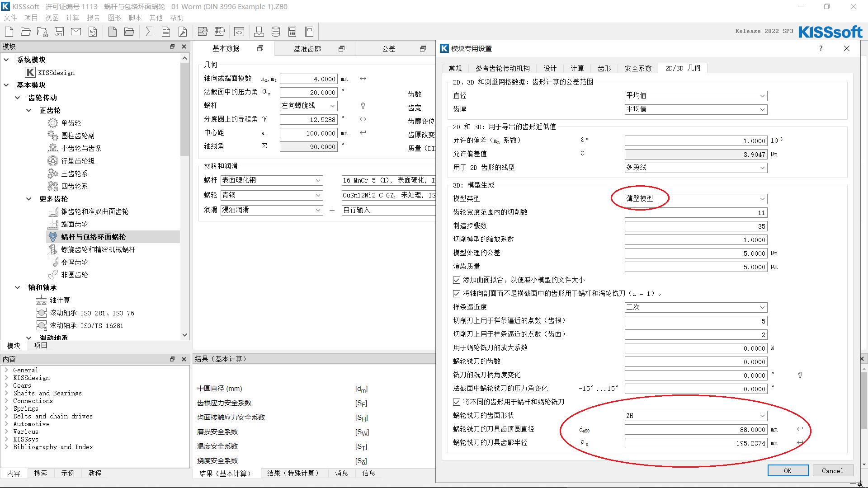The height and width of the screenshot is (488, 868).
Task: Open the 蜗轮铣刀的齿面形状 ZH dropdown
Action: (x=696, y=416)
